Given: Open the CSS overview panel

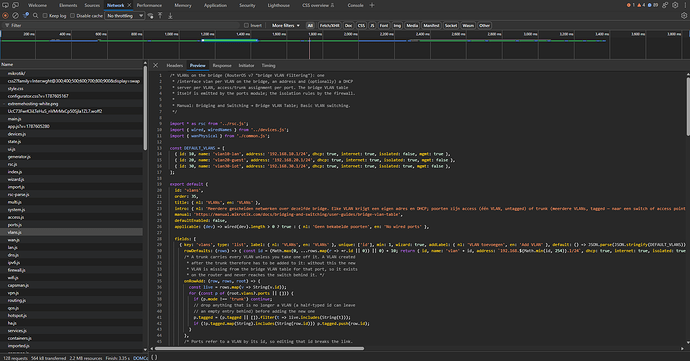Looking at the screenshot, I should pos(318,5).
